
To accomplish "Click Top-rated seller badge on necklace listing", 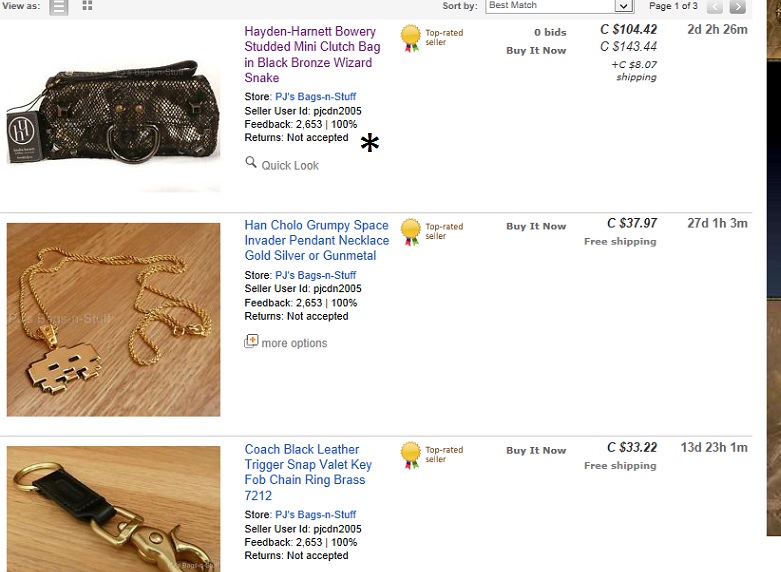I will (411, 232).
